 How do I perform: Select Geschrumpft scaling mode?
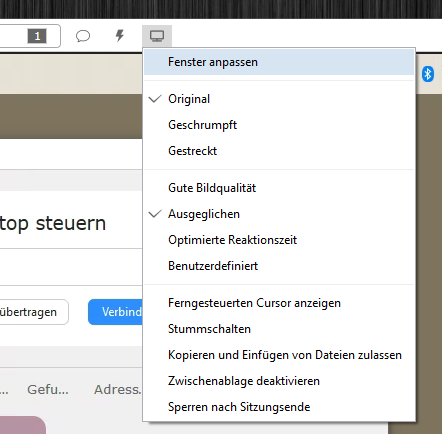279,125
